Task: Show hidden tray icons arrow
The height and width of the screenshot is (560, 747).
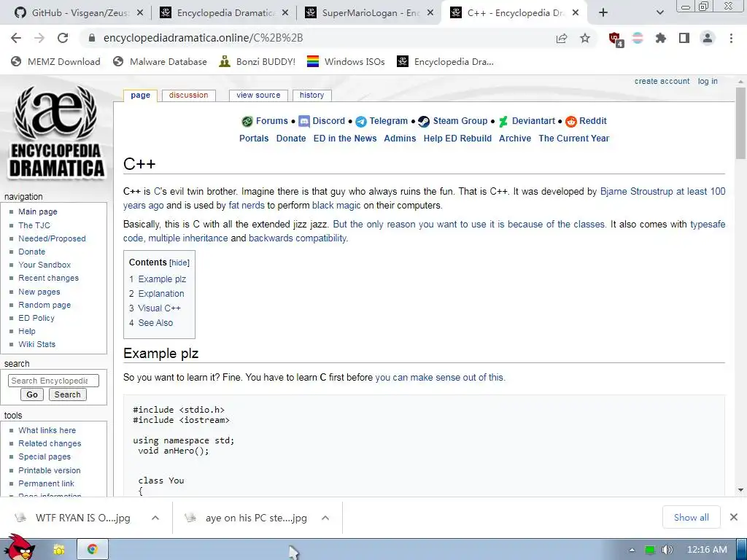Action: [x=632, y=550]
